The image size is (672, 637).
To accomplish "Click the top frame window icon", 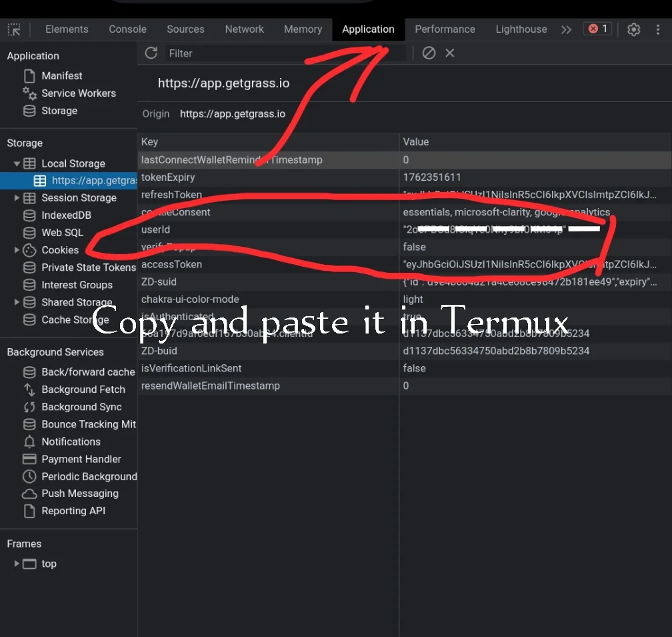I will [29, 564].
